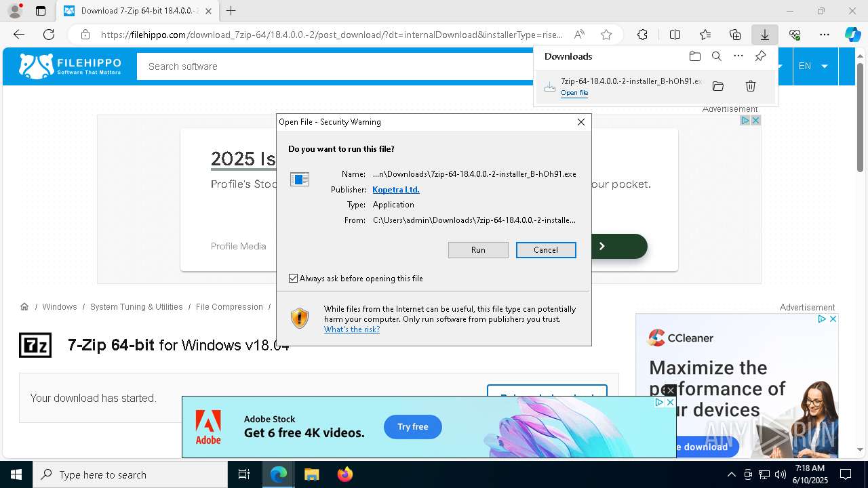Viewport: 868px width, 488px height.
Task: Open Task View on the taskbar
Action: point(244,474)
